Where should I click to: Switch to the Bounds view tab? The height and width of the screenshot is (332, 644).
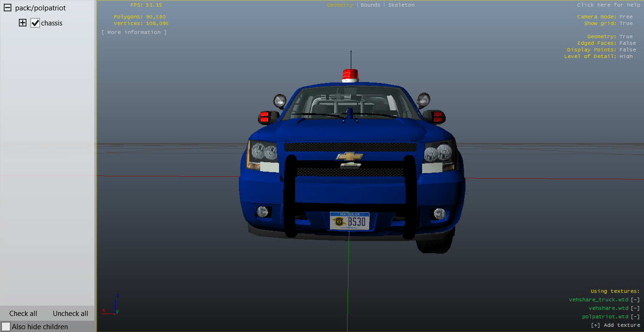[370, 5]
